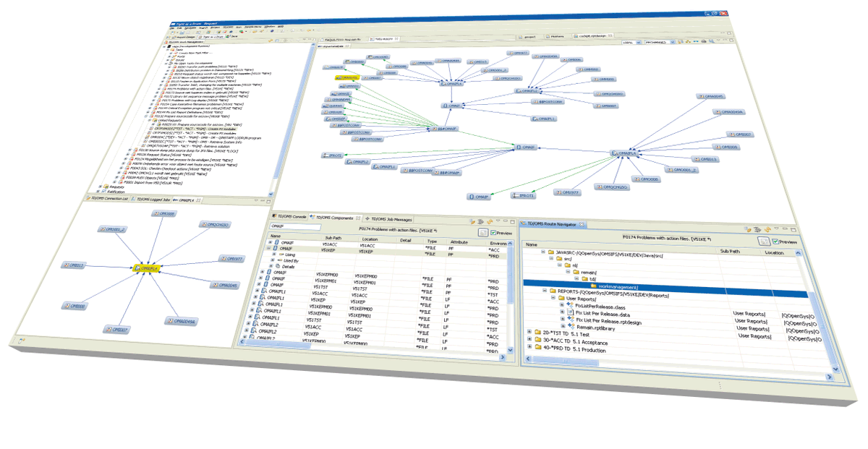Click the OMAIF component icon in the Components tree

click(x=276, y=242)
